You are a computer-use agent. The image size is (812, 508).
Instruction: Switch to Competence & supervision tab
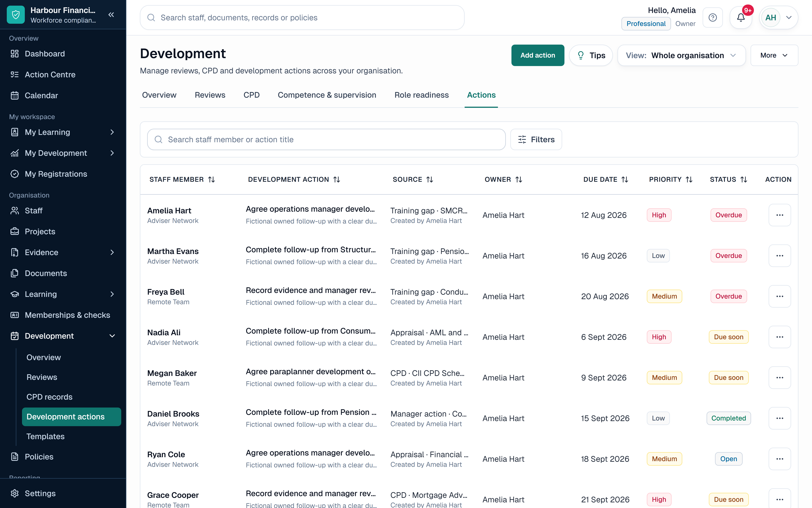[327, 95]
